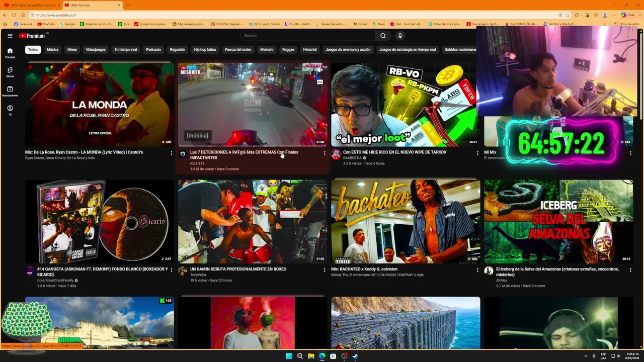The width and height of the screenshot is (644, 362).
Task: Open options menu for La Monda mix
Action: tap(171, 153)
